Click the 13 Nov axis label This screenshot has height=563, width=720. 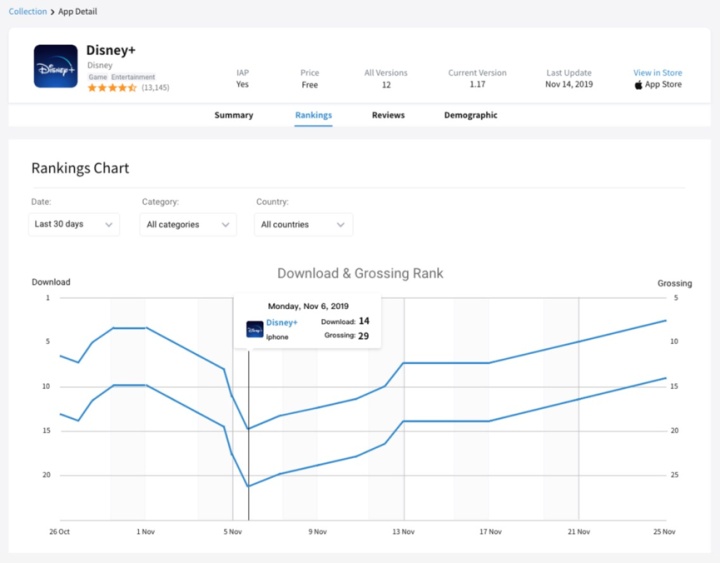coord(404,532)
